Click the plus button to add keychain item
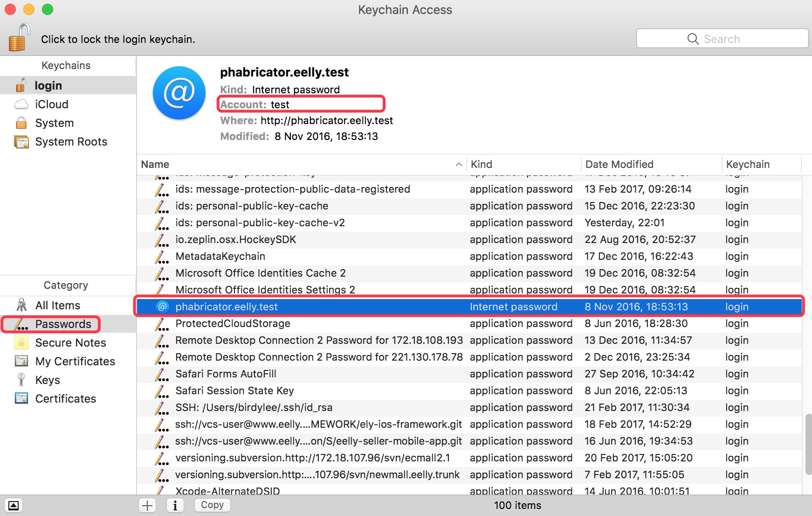 tap(147, 505)
